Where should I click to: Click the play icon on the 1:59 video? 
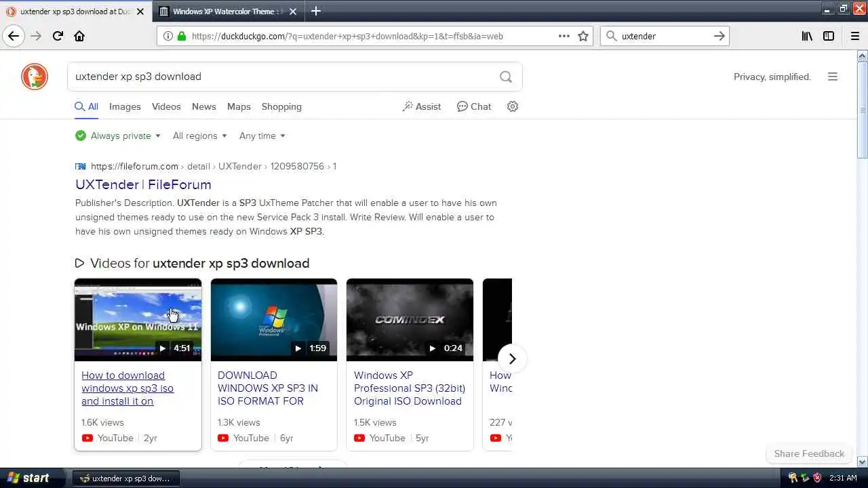(x=298, y=348)
